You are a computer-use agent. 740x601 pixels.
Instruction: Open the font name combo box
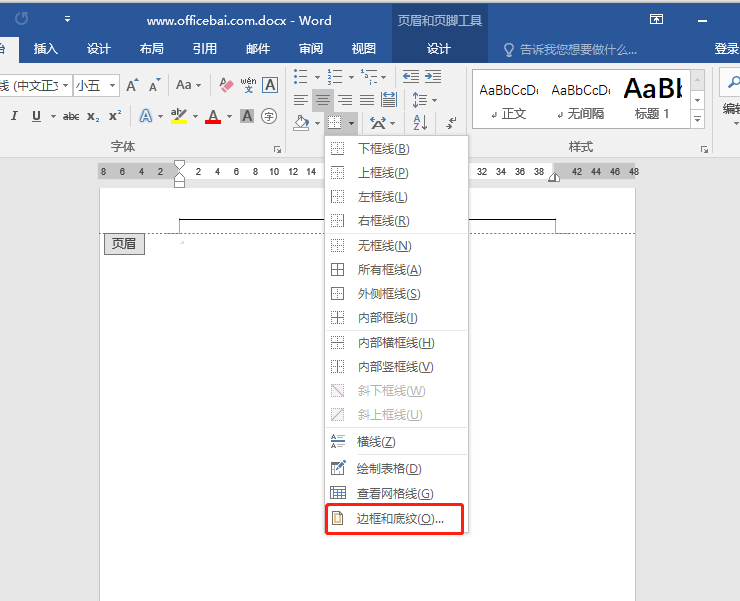point(34,85)
